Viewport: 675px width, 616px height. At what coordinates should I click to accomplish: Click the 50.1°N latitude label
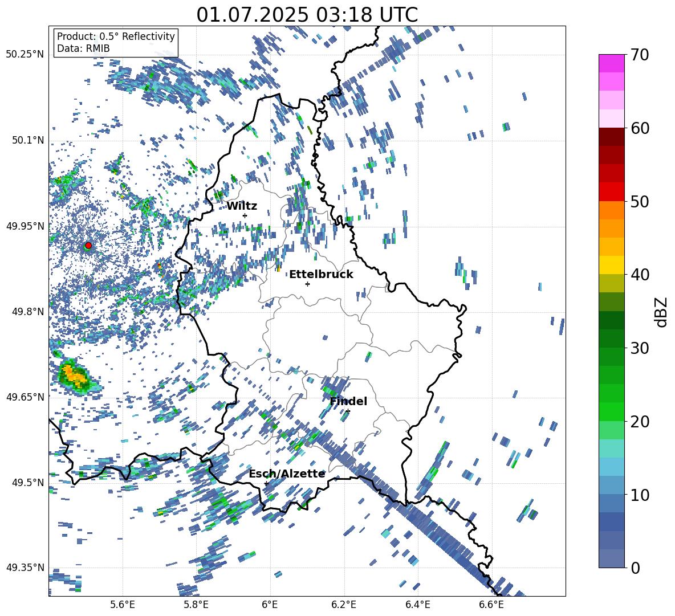click(x=27, y=140)
